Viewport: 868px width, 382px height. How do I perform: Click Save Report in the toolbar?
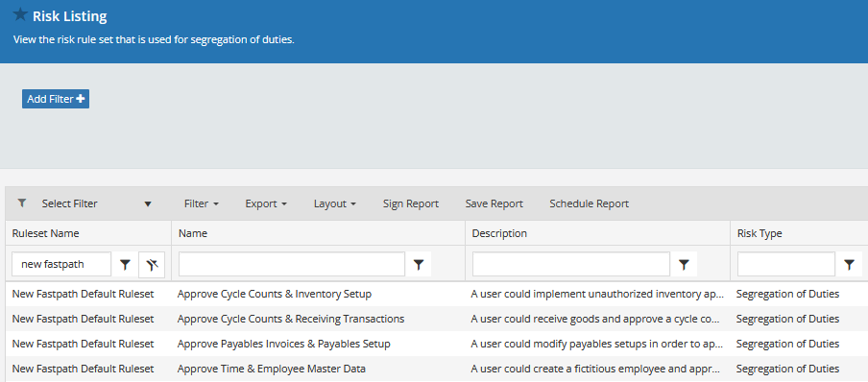pyautogui.click(x=494, y=203)
